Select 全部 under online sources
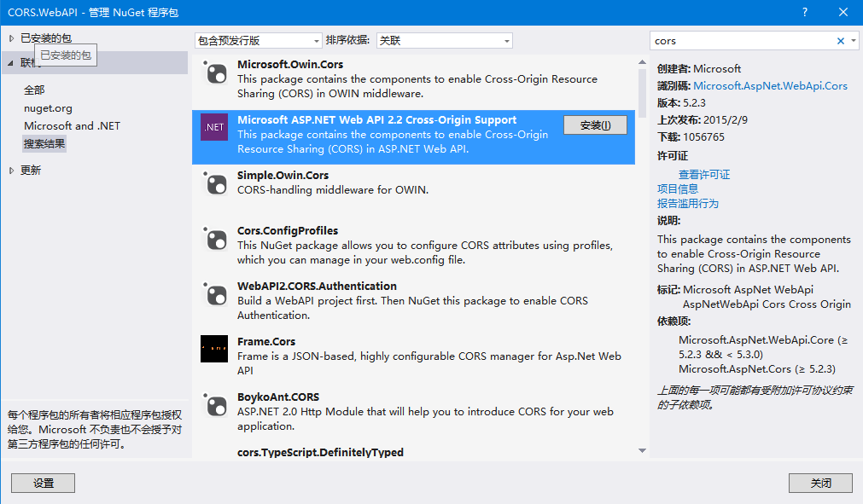The image size is (863, 504). [x=34, y=90]
